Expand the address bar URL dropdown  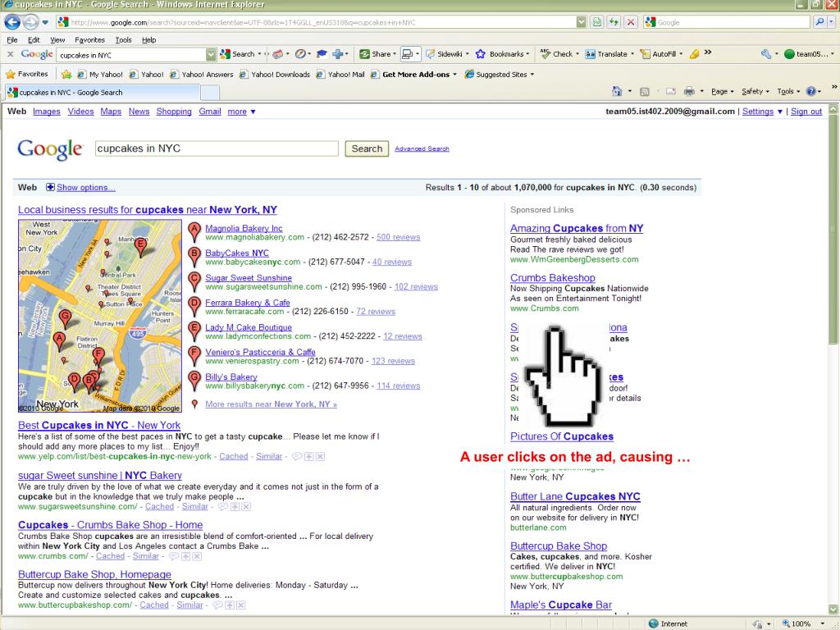(582, 22)
